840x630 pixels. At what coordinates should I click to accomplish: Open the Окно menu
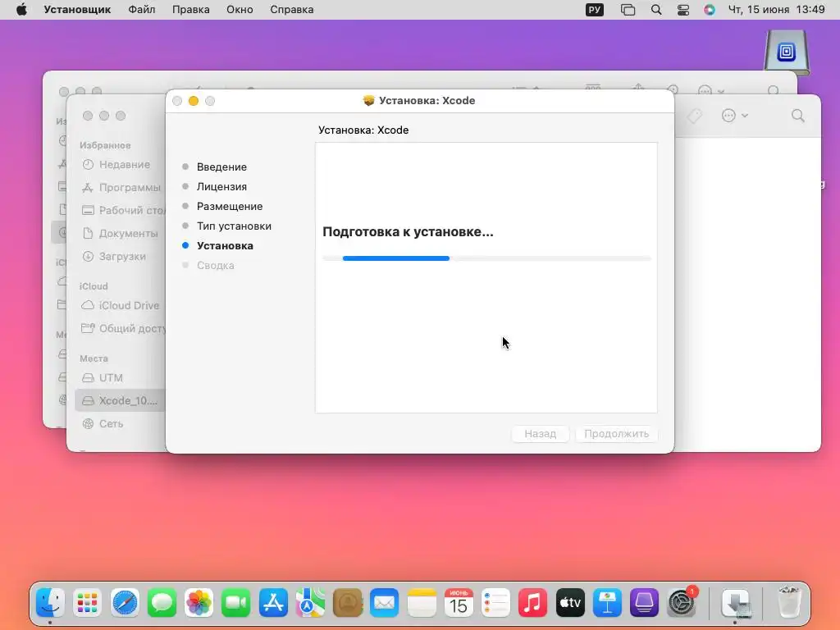[240, 10]
